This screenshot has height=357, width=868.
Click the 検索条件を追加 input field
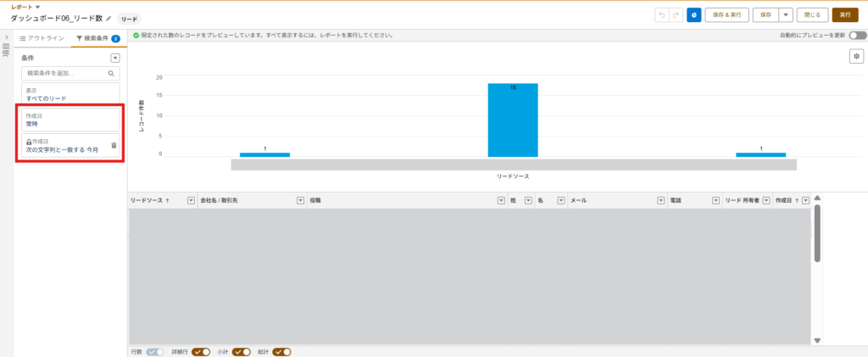tap(64, 74)
